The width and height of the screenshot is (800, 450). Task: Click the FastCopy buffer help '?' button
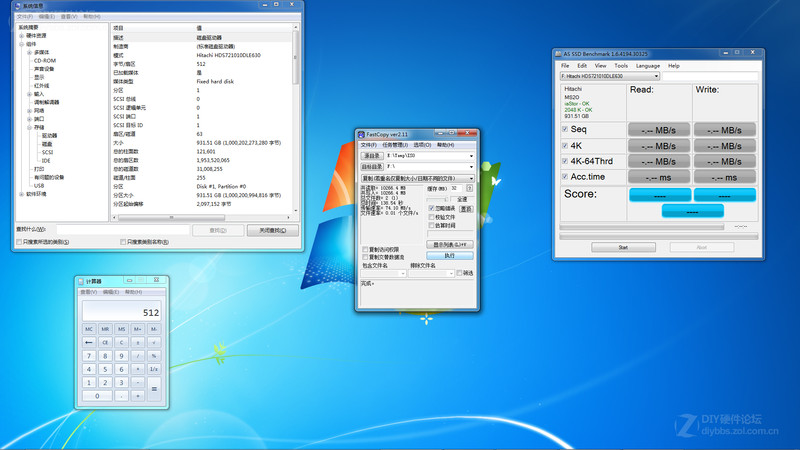(x=469, y=188)
